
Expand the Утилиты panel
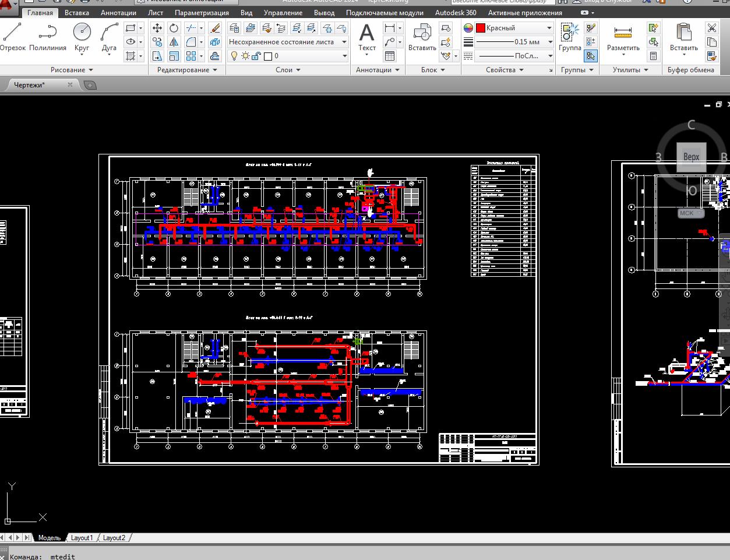pos(630,70)
